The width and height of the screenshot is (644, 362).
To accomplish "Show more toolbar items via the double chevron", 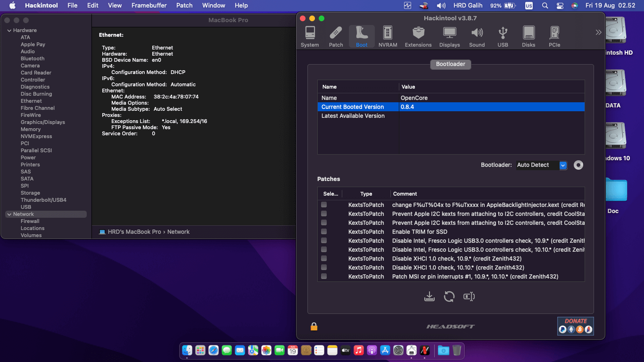I will [598, 33].
